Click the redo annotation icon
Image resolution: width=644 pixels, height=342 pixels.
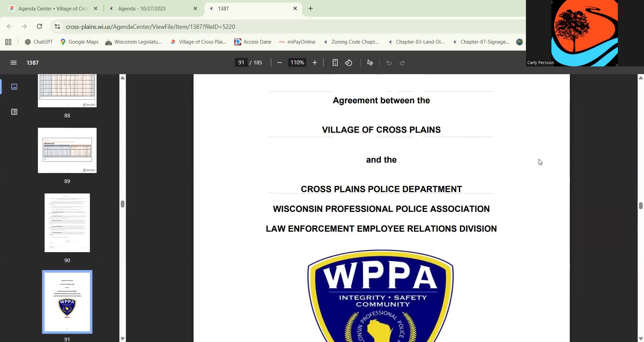(x=402, y=62)
